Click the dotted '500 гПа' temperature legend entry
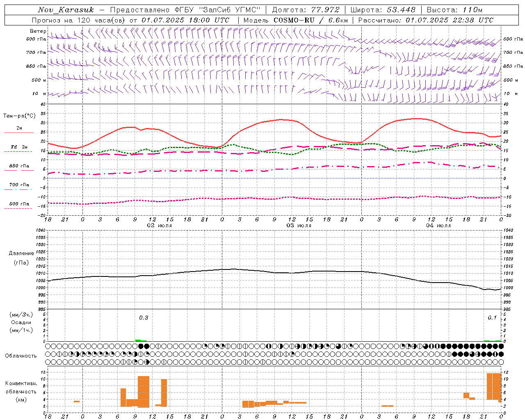This screenshot has height=420, width=525. pyautogui.click(x=19, y=204)
